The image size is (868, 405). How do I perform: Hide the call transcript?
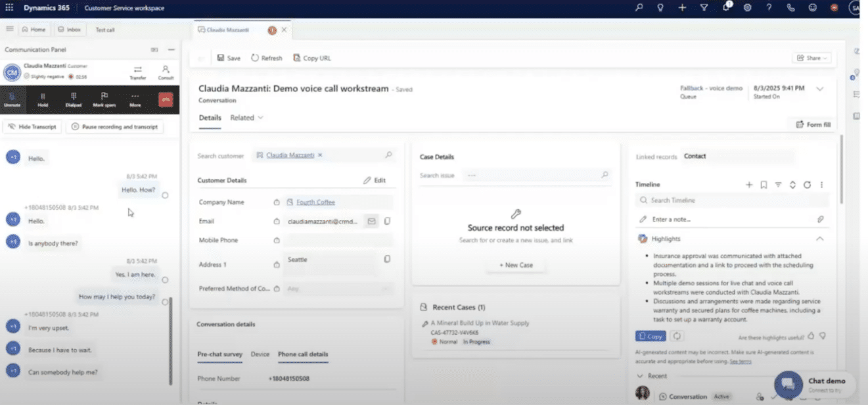coord(33,127)
